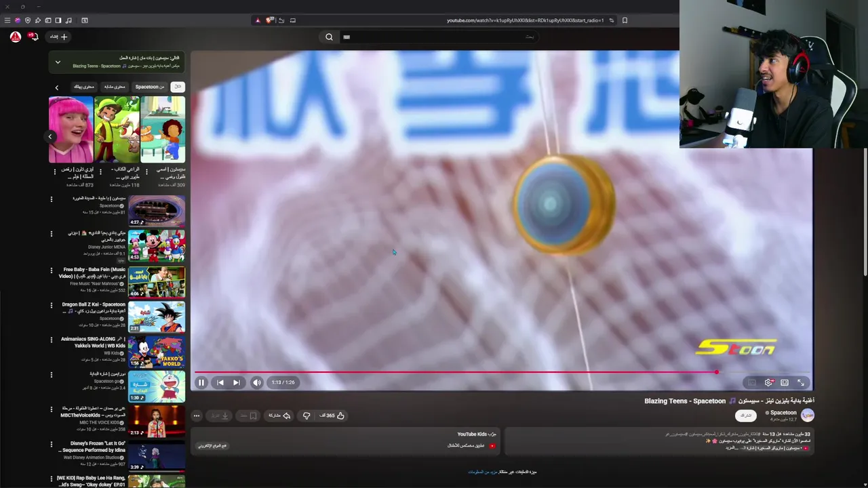Open Spacetoon channel name link
Screen dimensions: 868x488
(783, 412)
